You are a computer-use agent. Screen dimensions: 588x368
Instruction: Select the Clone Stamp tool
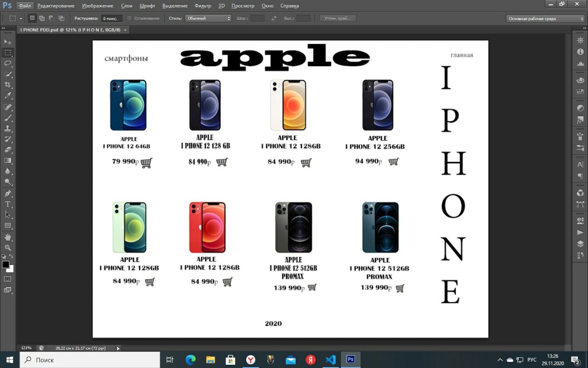8,129
